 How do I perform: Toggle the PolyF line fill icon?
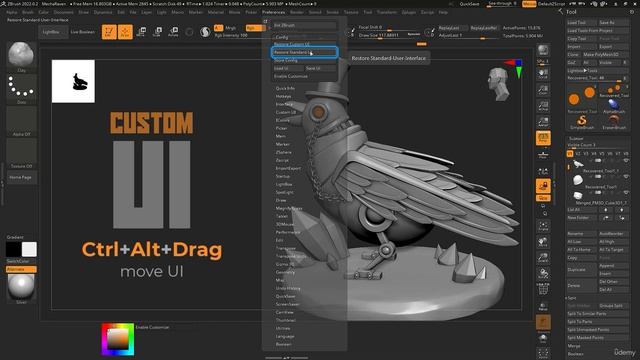pyautogui.click(x=543, y=290)
